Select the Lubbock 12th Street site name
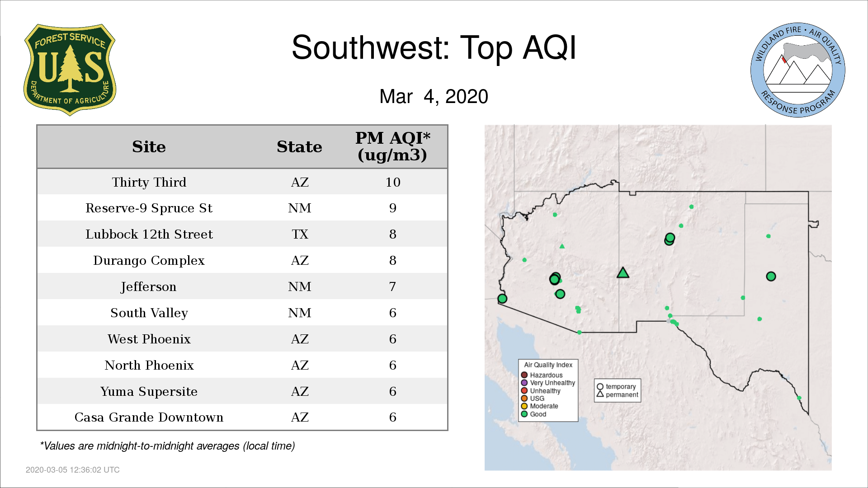 [x=149, y=235]
